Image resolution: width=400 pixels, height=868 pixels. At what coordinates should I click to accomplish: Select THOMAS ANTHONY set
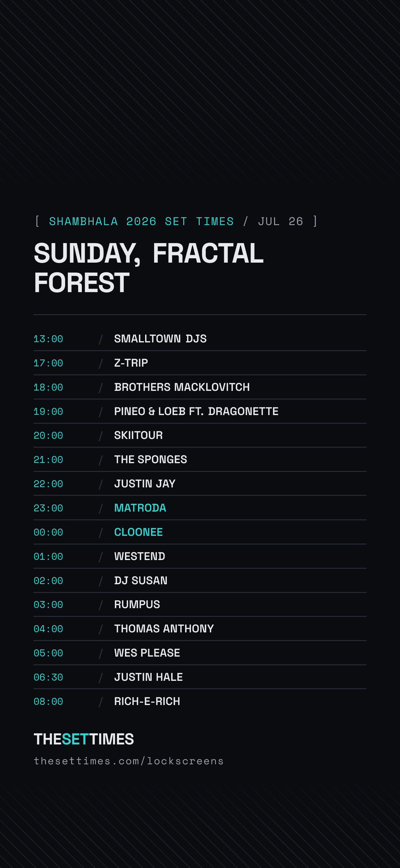[200, 629]
